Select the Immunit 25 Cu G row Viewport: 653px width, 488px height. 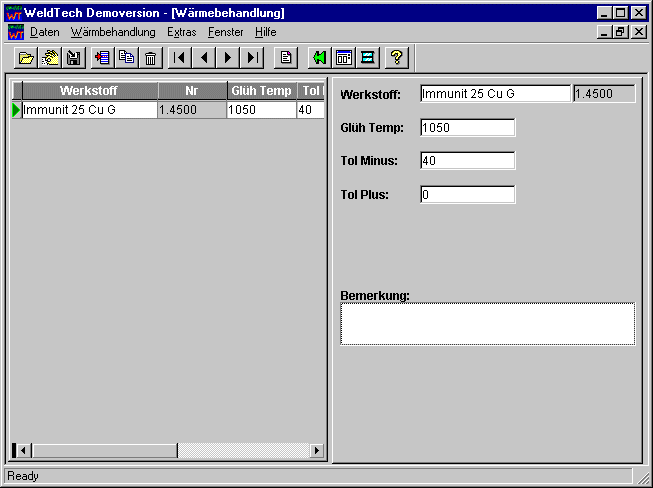89,110
